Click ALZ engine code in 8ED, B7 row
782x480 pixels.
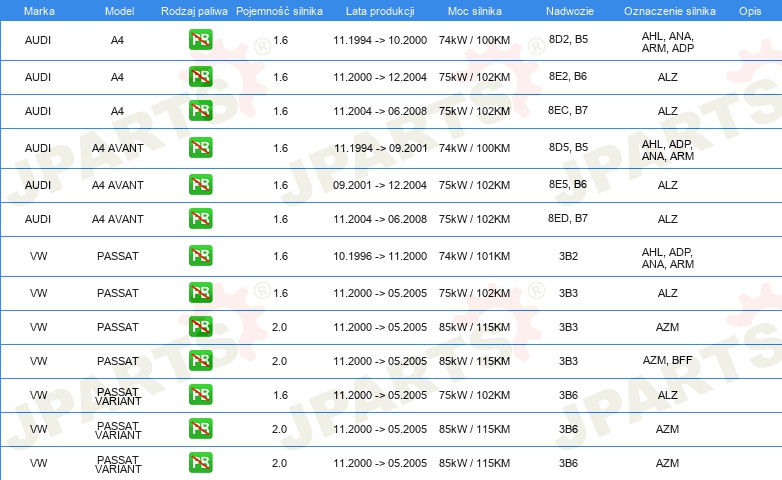667,219
